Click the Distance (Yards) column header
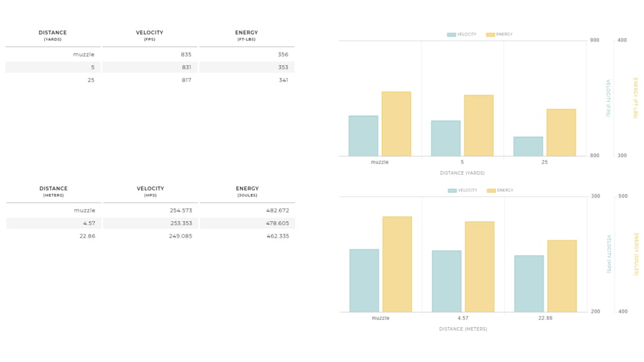The height and width of the screenshot is (362, 644). pyautogui.click(x=53, y=36)
